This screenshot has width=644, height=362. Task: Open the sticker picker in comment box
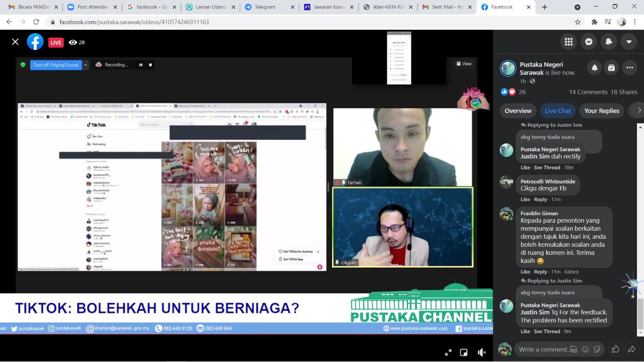[597, 349]
